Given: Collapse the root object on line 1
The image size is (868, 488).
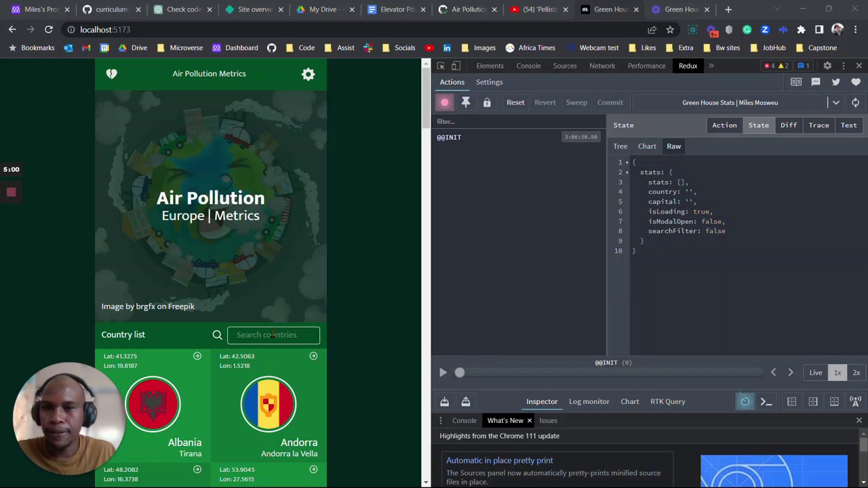Looking at the screenshot, I should [x=627, y=163].
